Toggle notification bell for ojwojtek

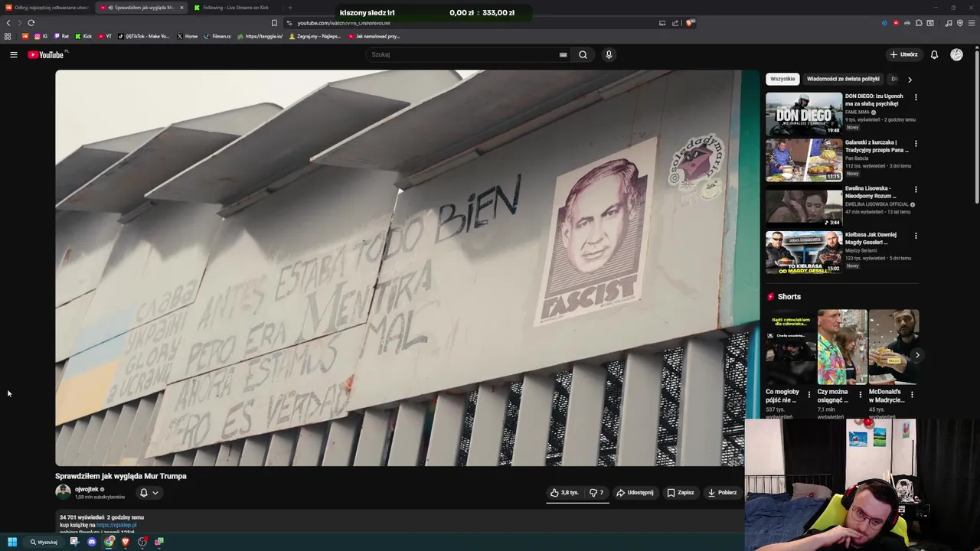[x=143, y=493]
